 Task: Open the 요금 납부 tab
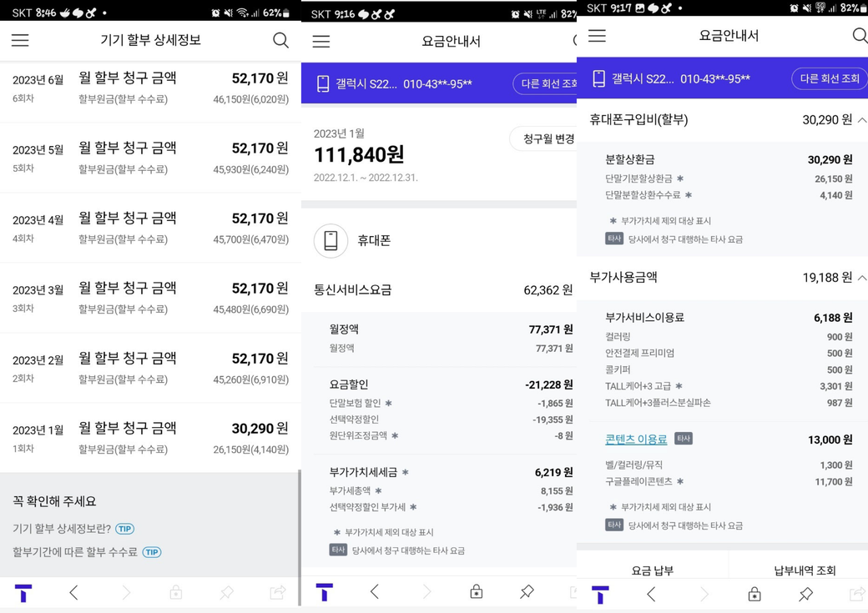[652, 570]
